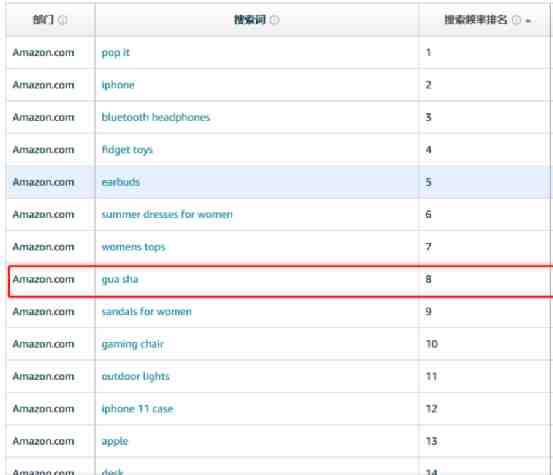Toggle sort arrow on 搜索频率排名 column

(x=528, y=21)
